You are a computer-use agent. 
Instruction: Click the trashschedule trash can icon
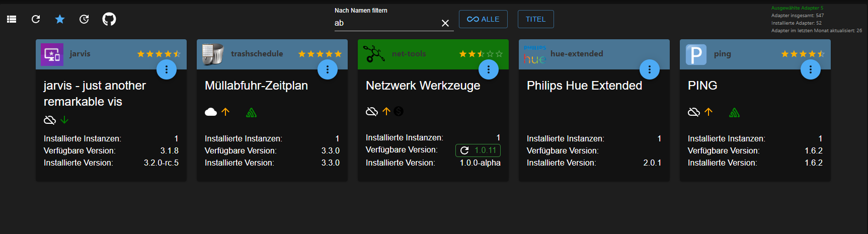click(212, 54)
